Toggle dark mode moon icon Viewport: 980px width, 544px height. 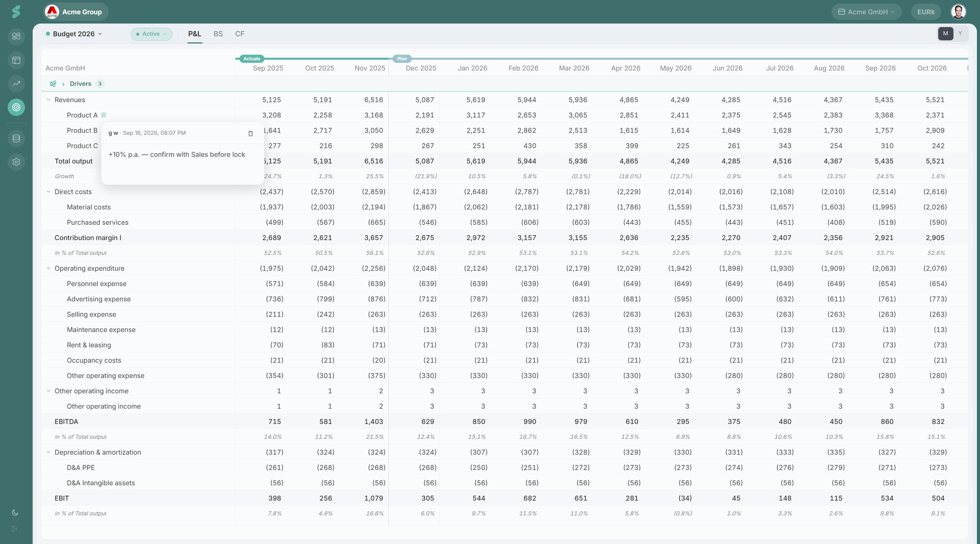click(15, 512)
